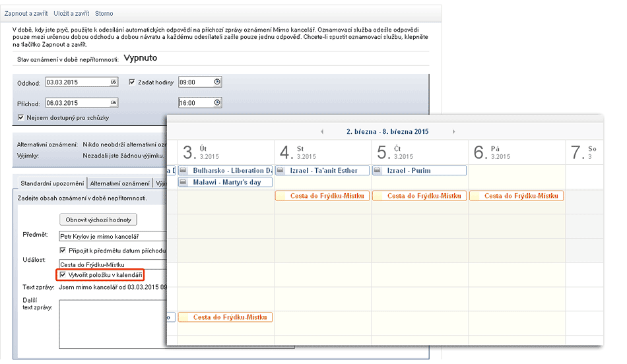Click the Malawi - Martyr's day event icon
Viewport: 627px width, 364px height.
pos(183,183)
